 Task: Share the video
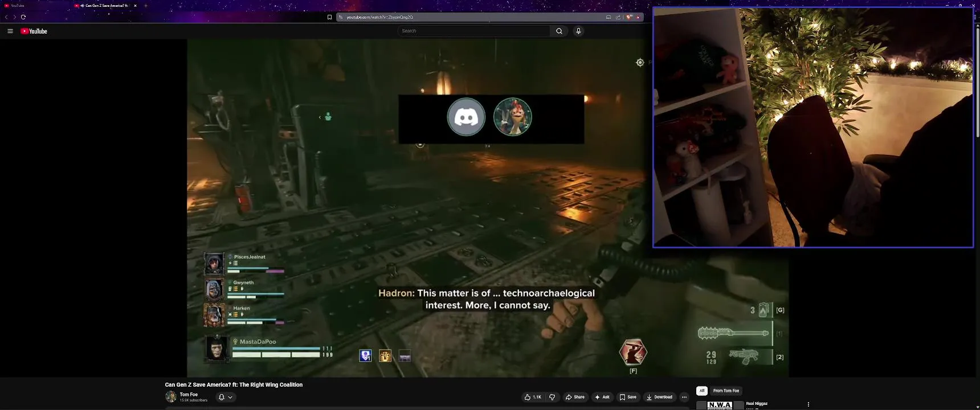click(575, 397)
